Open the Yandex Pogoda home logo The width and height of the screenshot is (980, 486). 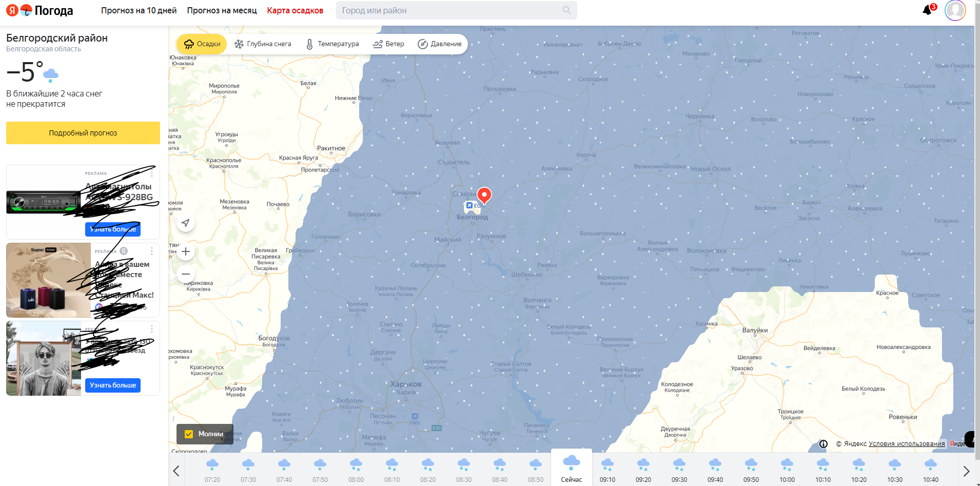tap(40, 10)
